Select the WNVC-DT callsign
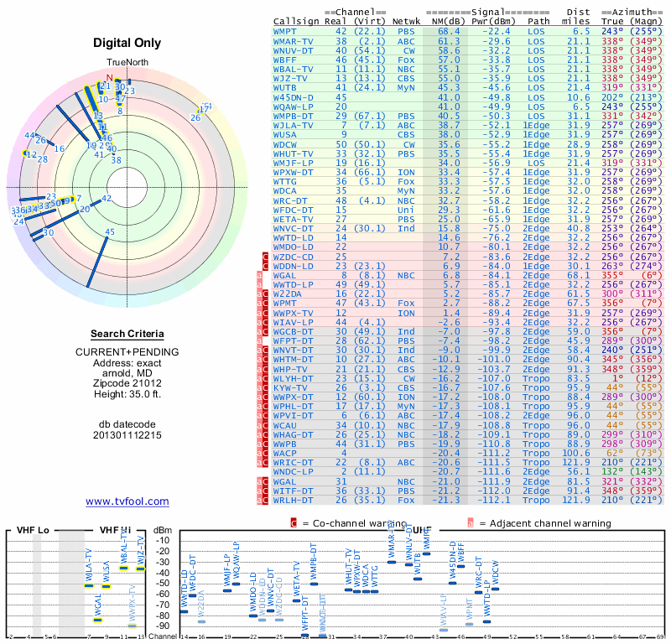This screenshot has height=644, width=671. click(293, 229)
